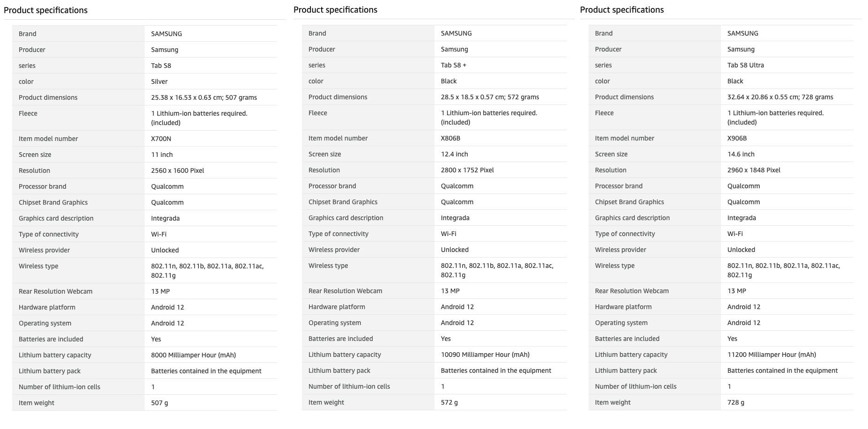Click the X806B model number cell
This screenshot has width=868, height=429.
point(450,138)
